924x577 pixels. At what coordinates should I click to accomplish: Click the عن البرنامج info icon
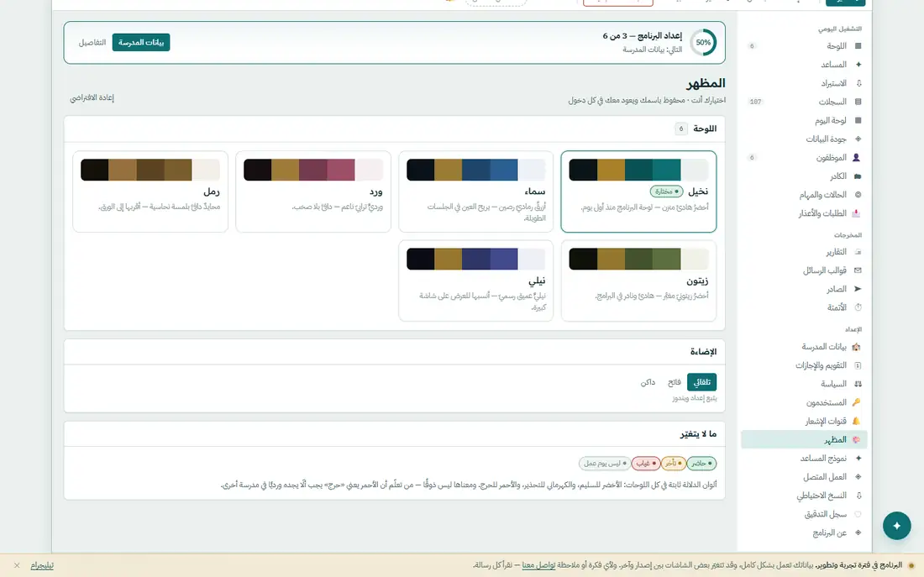coord(858,532)
